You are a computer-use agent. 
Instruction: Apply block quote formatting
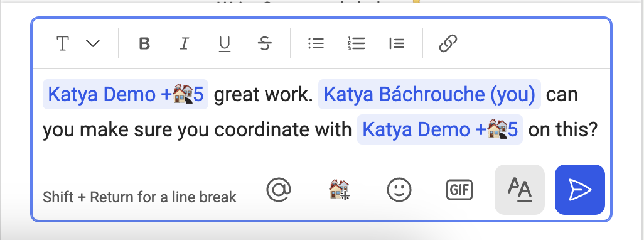pos(396,43)
